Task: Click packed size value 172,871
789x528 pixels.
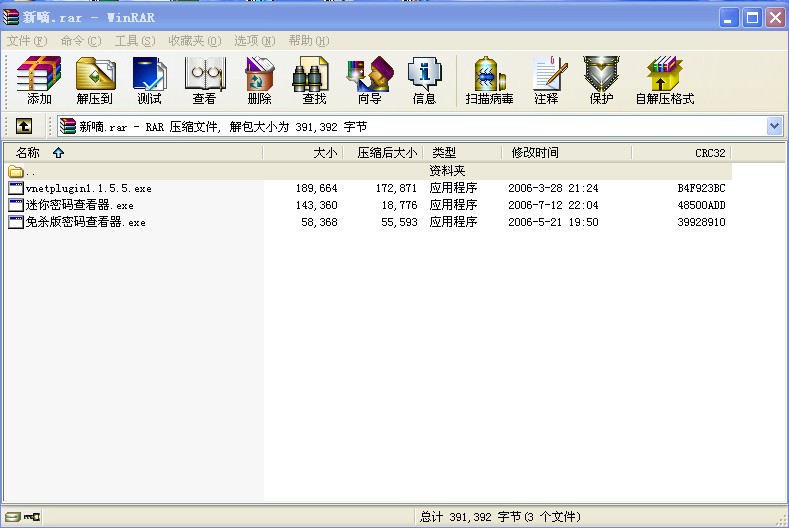Action: coord(397,188)
